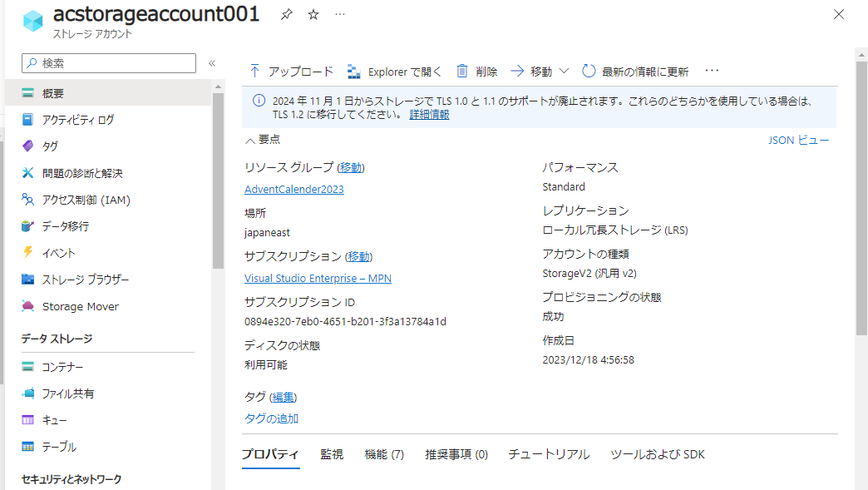Click 削除 delete toolbar button
868x490 pixels.
(476, 72)
